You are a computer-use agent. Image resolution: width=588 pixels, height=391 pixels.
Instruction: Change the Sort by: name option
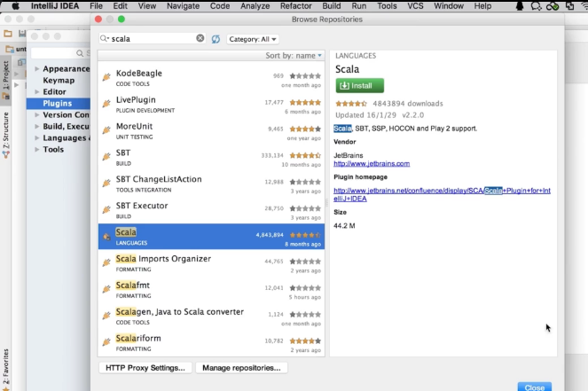click(x=294, y=56)
